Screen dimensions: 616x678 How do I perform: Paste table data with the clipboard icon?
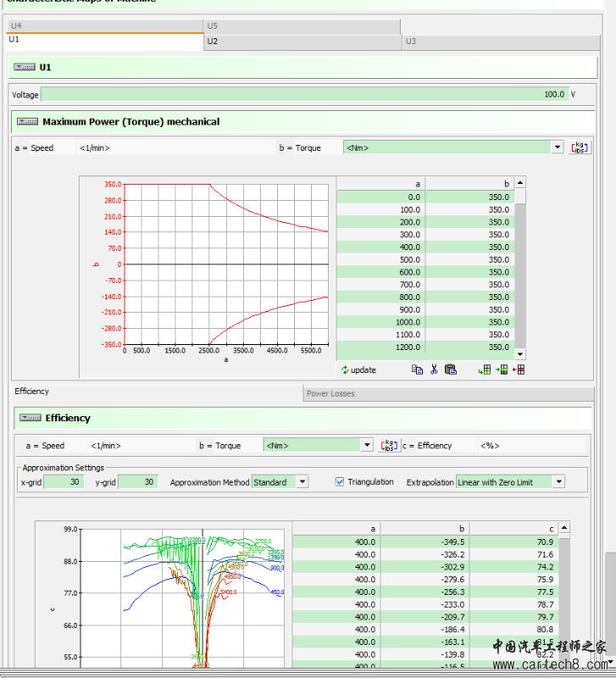click(x=451, y=370)
